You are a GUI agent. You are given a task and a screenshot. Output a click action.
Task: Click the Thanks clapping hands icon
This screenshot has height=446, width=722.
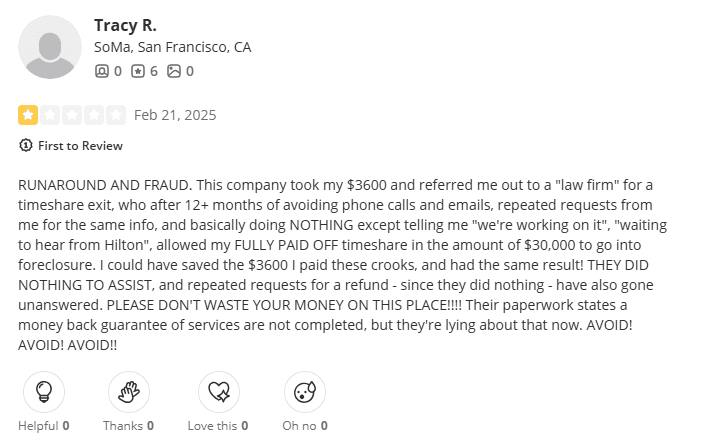pos(128,391)
